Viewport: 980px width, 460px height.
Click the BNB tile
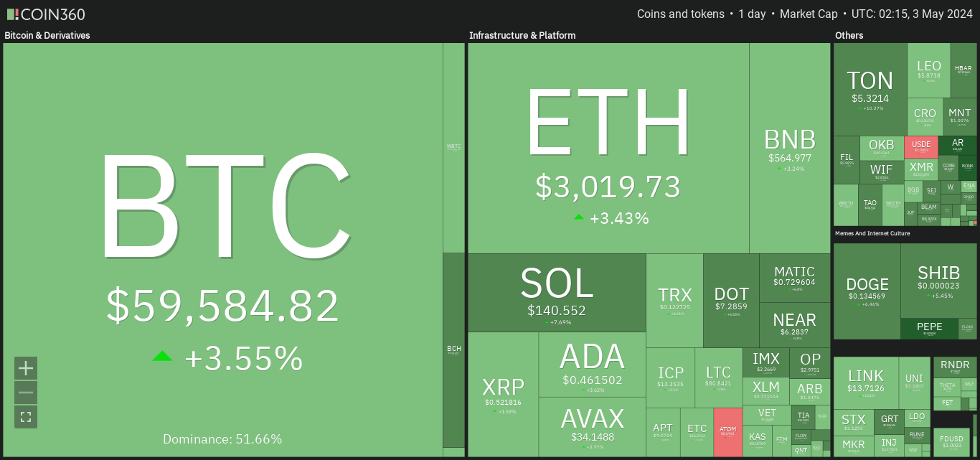pos(790,148)
